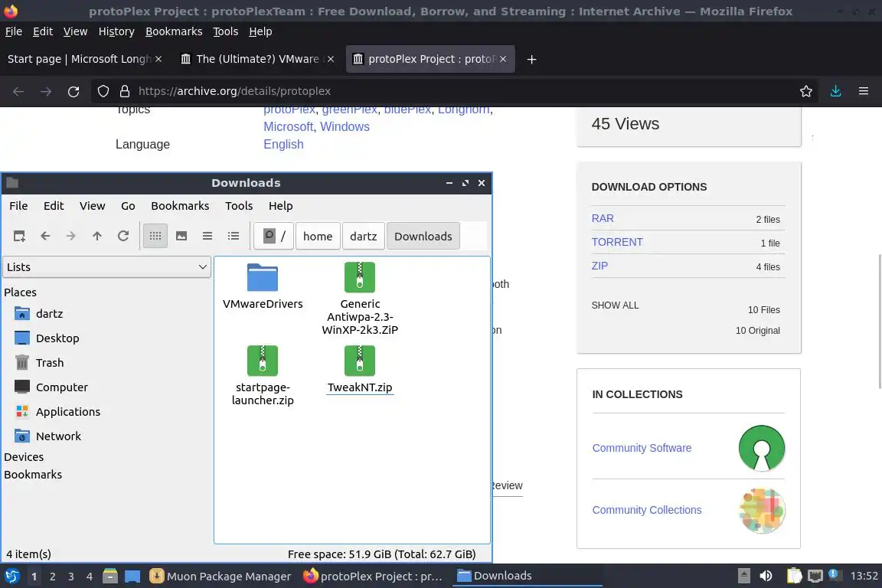Show site security padlock info
Viewport: 882px width, 588px height.
125,91
